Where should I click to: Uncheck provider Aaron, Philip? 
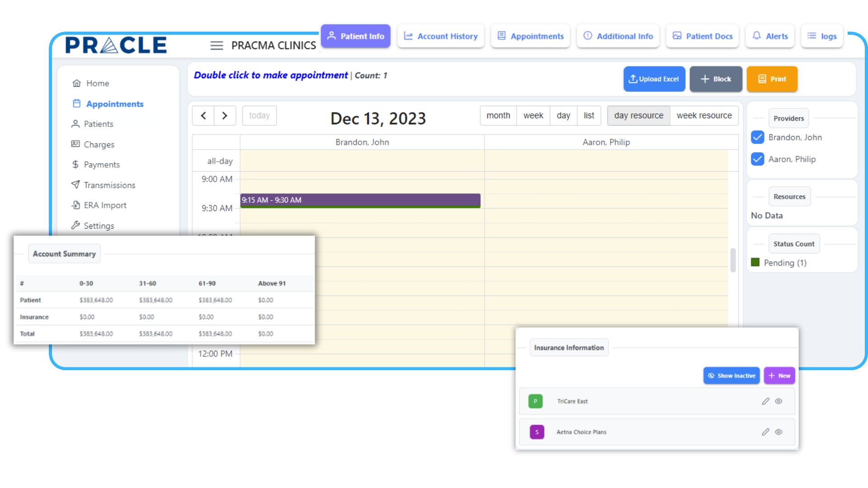pyautogui.click(x=757, y=159)
